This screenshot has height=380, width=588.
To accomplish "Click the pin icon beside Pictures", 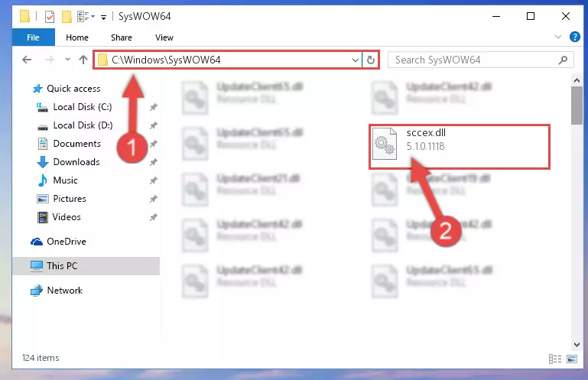I will click(x=154, y=199).
